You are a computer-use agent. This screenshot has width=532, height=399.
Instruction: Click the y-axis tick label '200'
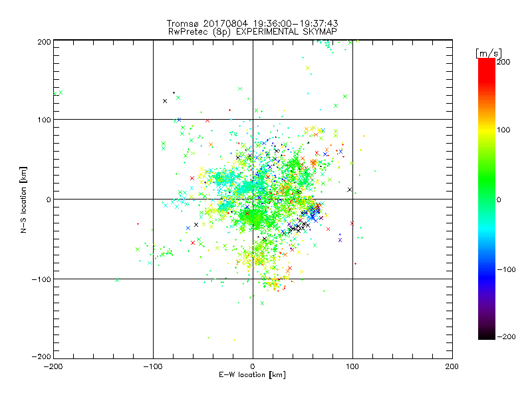pyautogui.click(x=44, y=42)
